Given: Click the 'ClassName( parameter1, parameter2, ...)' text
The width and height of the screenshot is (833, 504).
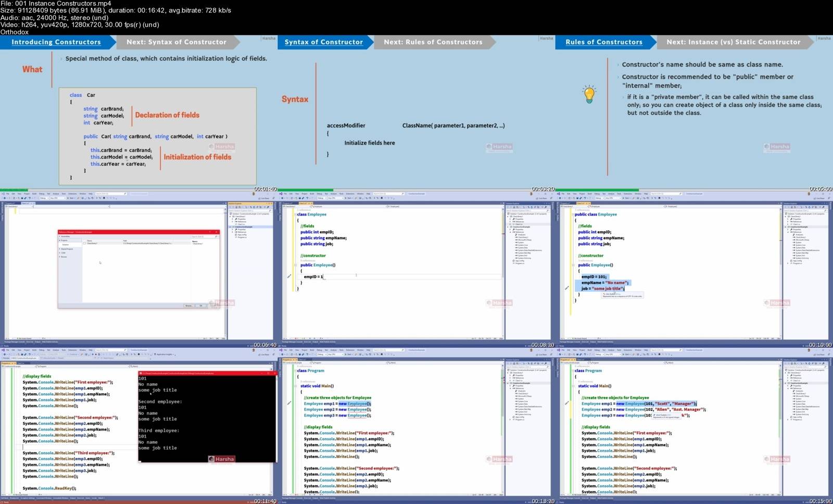Looking at the screenshot, I should pos(453,125).
